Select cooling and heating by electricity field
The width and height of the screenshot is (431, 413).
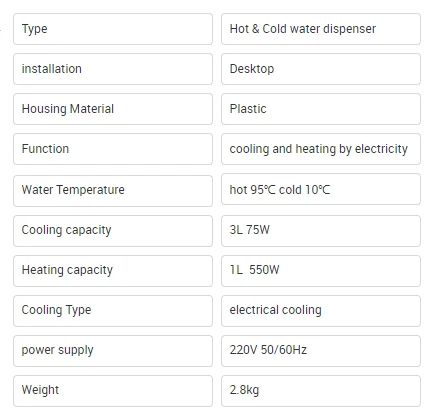321,149
